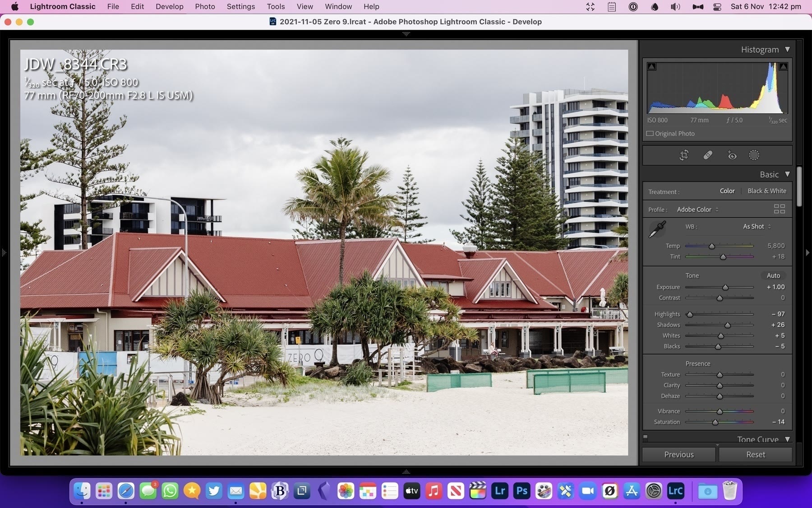Select the Red Eye Correction tool
812x508 pixels.
click(x=731, y=155)
